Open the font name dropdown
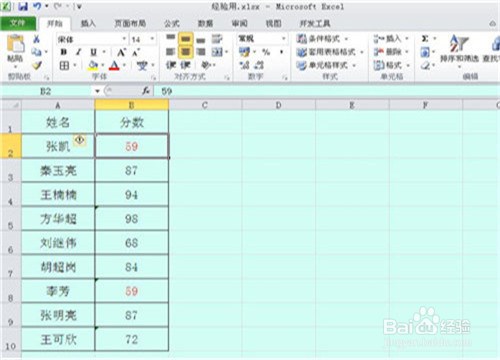This screenshot has height=360, width=500. pyautogui.click(x=124, y=39)
